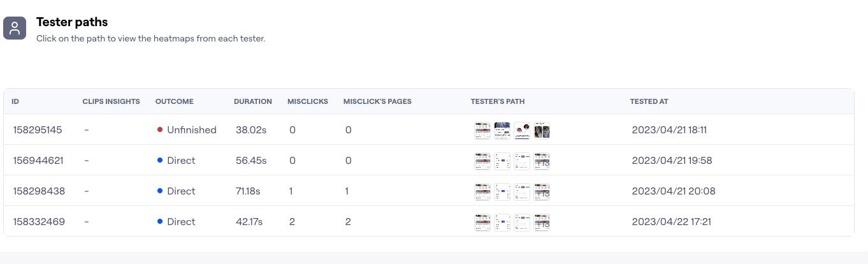Click the 2023/04/21 20:08 tested-at cell

tap(673, 191)
